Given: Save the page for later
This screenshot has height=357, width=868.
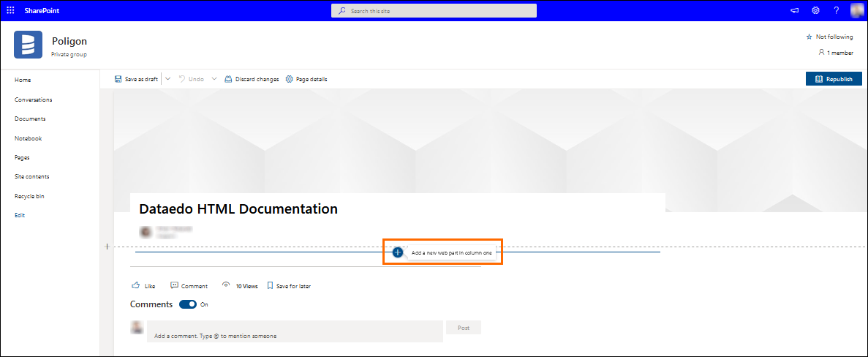Looking at the screenshot, I should [x=289, y=286].
